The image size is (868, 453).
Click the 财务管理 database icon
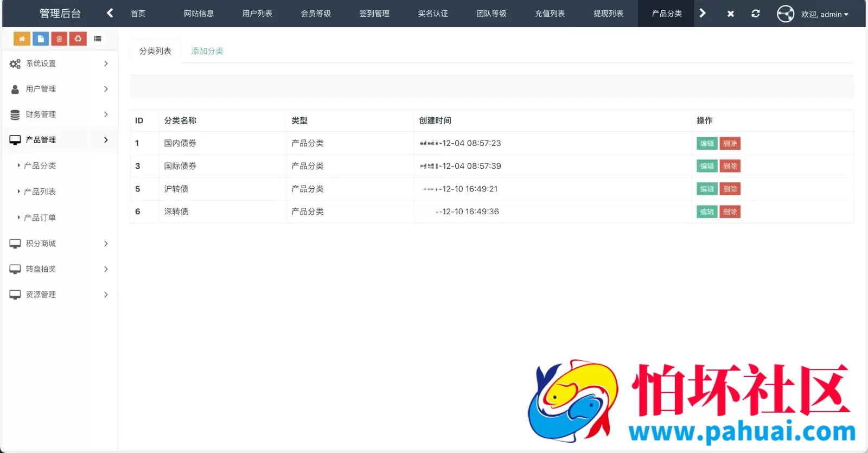[x=15, y=114]
